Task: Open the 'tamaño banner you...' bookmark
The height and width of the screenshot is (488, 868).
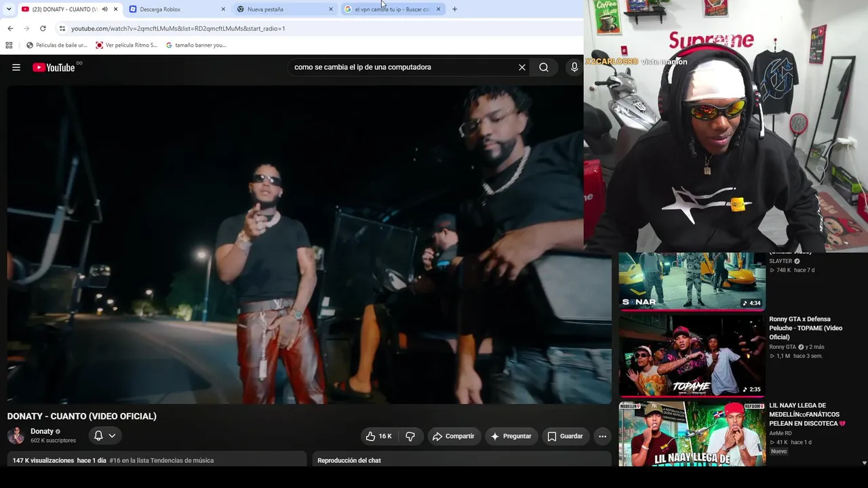Action: [196, 45]
